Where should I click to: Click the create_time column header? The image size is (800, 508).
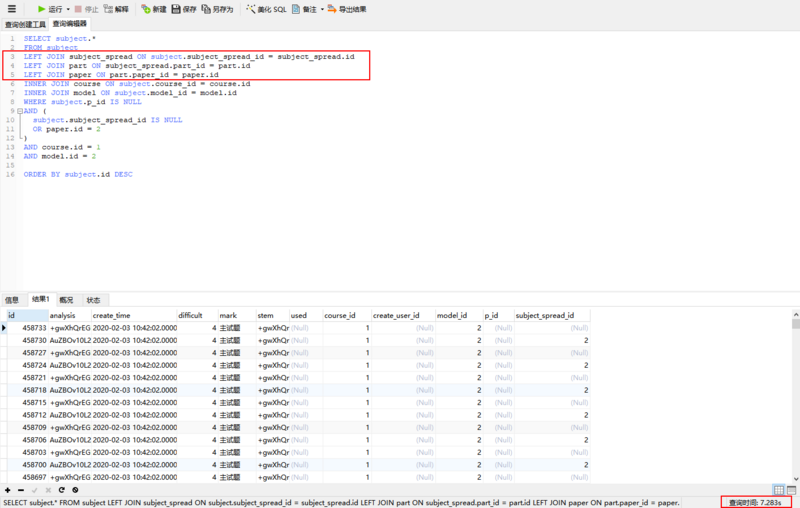click(x=134, y=315)
